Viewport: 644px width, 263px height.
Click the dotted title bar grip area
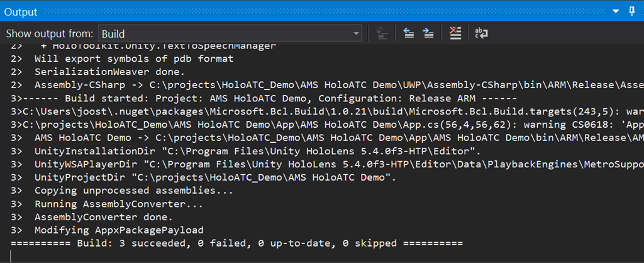coord(324,12)
